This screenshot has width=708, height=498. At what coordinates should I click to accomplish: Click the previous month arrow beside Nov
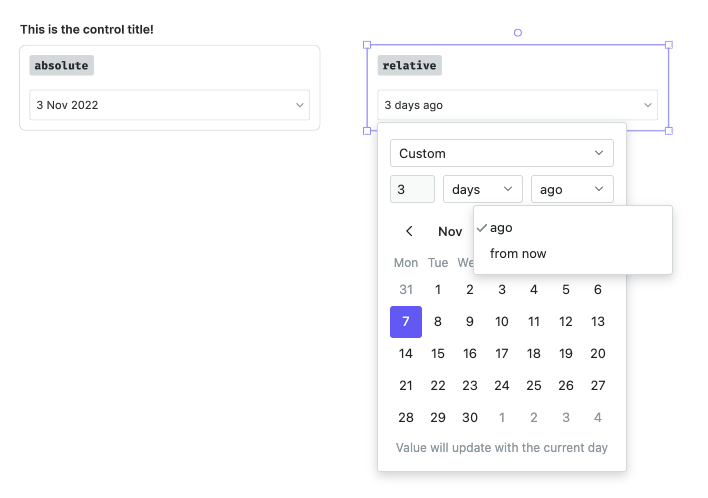(x=409, y=231)
